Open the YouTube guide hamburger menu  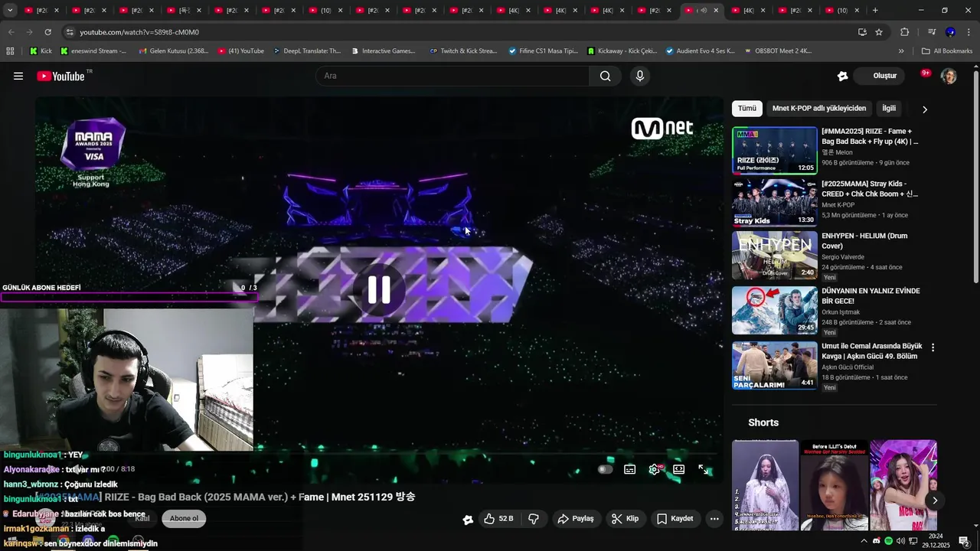(18, 76)
